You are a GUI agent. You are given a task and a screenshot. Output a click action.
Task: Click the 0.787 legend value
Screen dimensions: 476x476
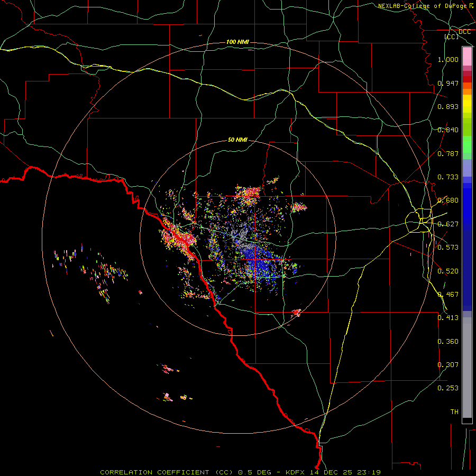coord(448,153)
